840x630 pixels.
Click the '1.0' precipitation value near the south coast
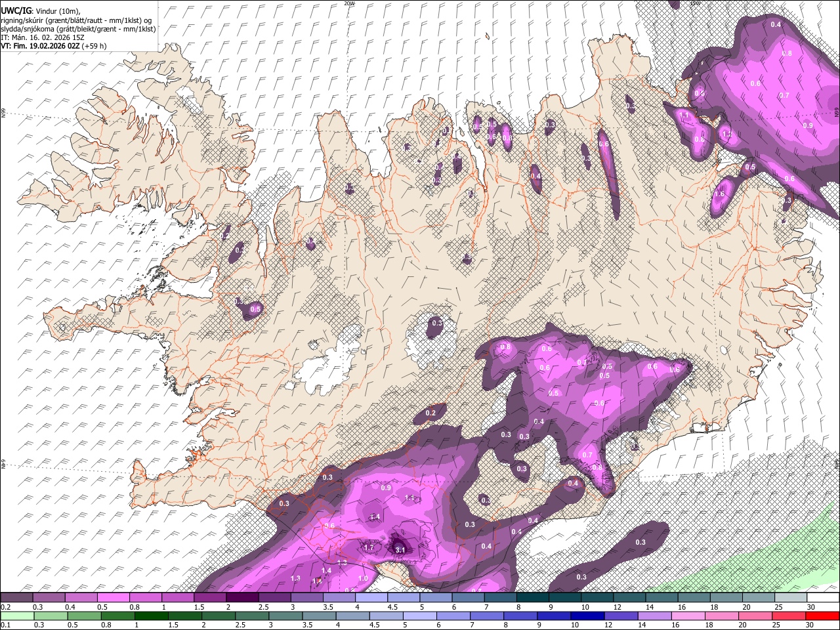pyautogui.click(x=363, y=578)
